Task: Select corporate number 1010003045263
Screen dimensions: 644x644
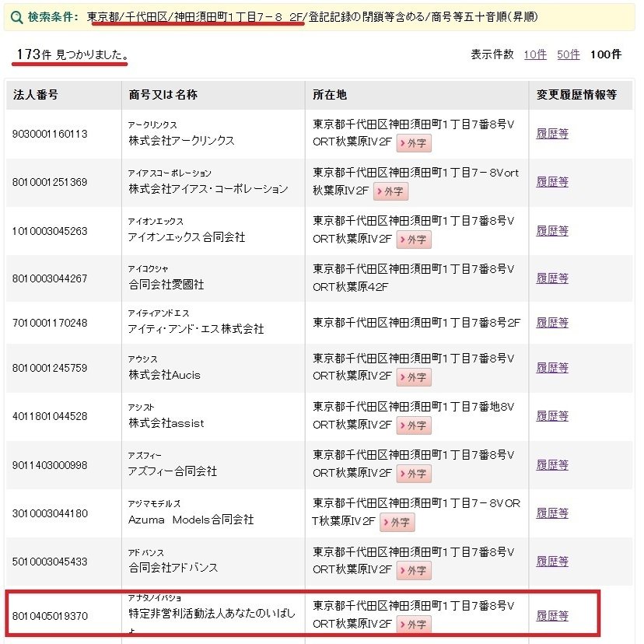Action: coord(50,231)
